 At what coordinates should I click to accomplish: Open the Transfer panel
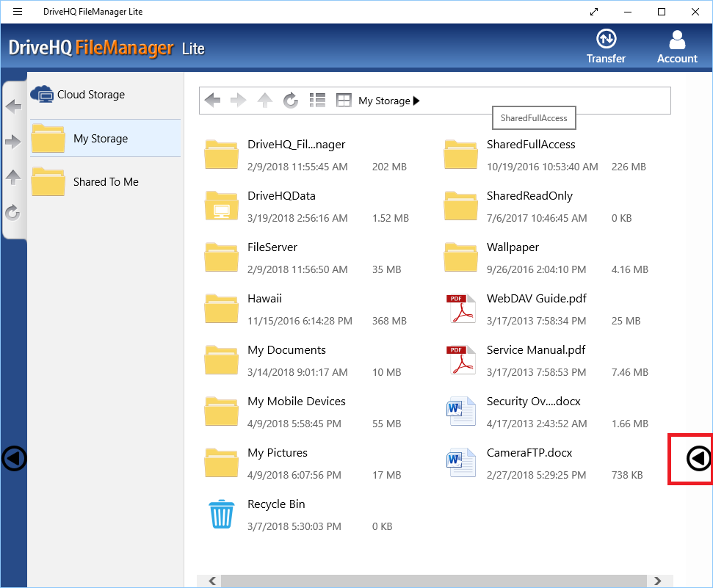click(606, 46)
